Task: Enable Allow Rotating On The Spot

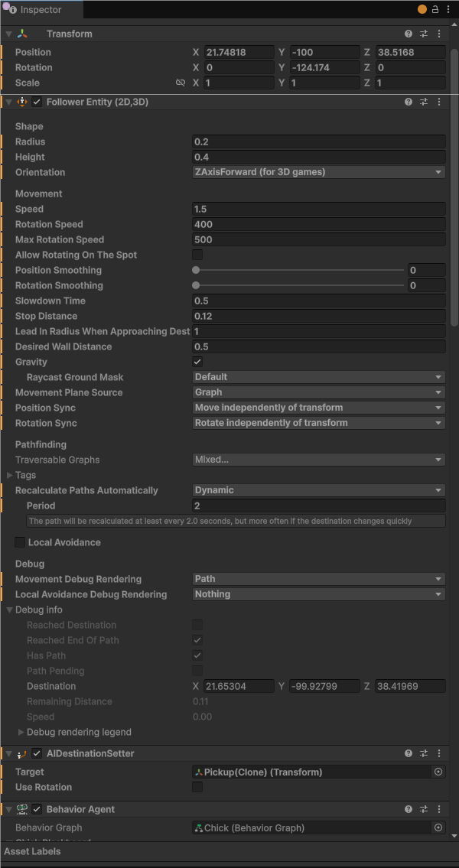Action: [x=197, y=255]
